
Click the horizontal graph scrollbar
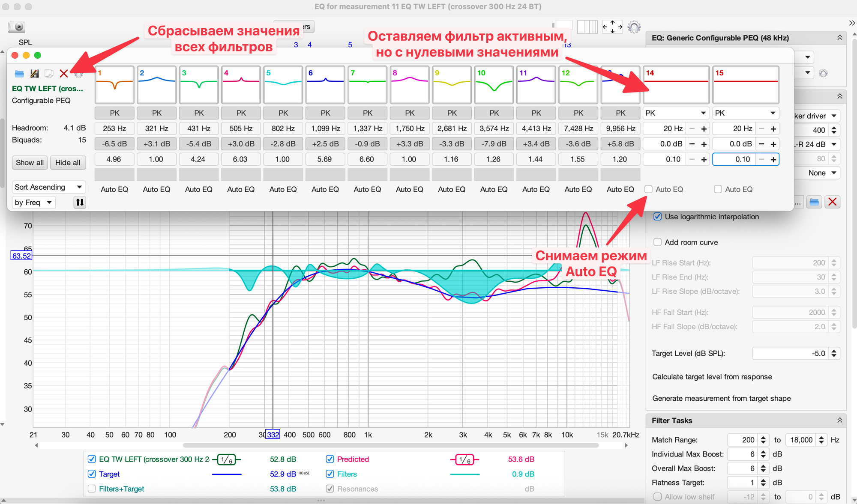click(x=390, y=445)
